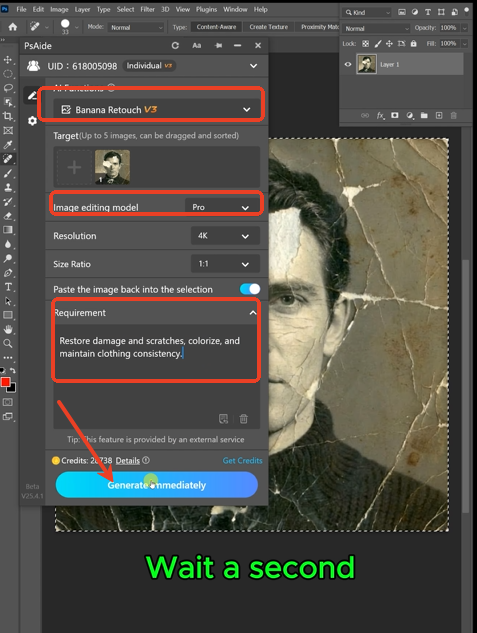The image size is (477, 633).
Task: Select the Hand tool
Action: (8, 329)
